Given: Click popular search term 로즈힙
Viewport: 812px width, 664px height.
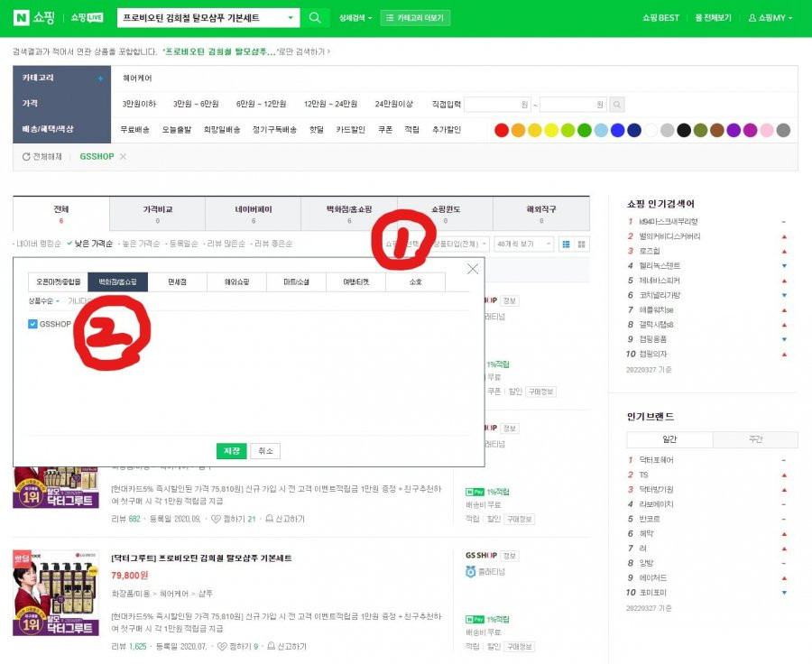Looking at the screenshot, I should (650, 251).
